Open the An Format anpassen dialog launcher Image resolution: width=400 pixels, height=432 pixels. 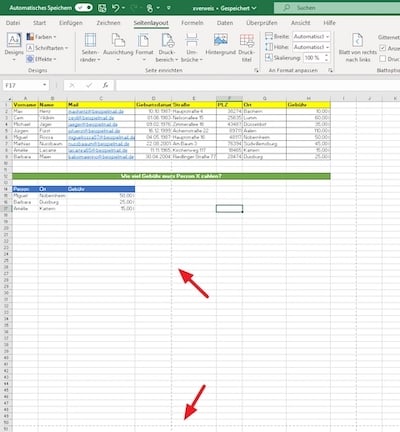point(330,70)
